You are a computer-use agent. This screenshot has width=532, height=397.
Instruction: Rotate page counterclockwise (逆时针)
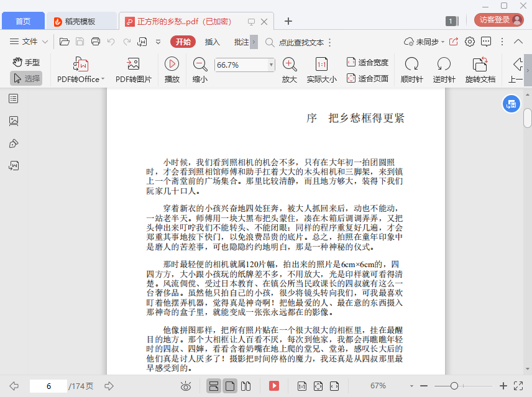444,71
